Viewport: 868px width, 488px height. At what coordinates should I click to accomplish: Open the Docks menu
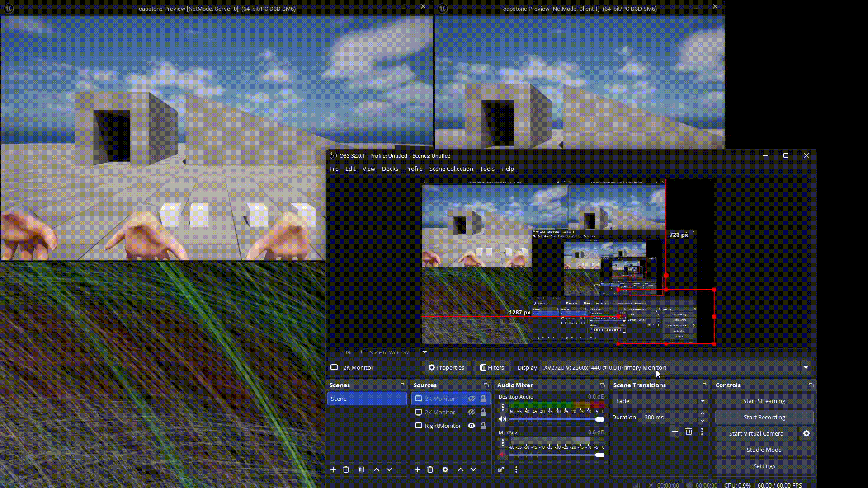click(390, 169)
